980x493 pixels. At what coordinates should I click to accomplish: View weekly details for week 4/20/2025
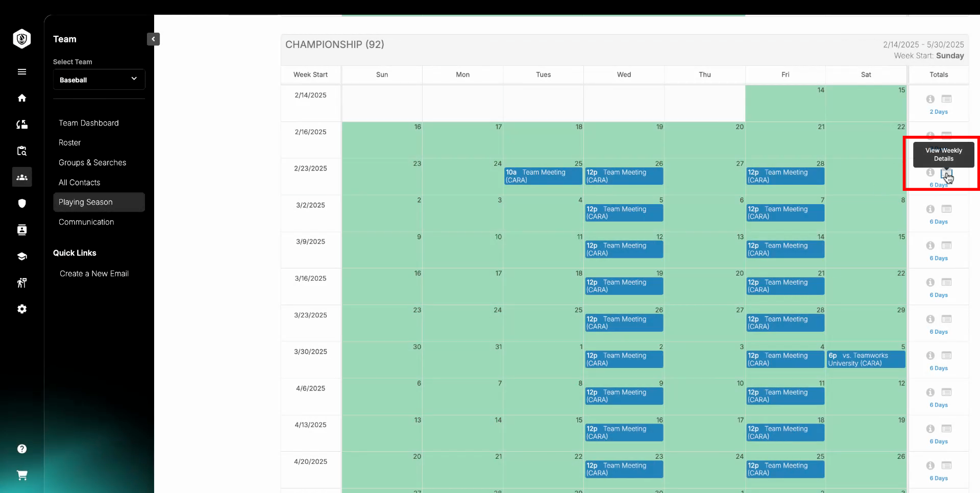(x=947, y=465)
